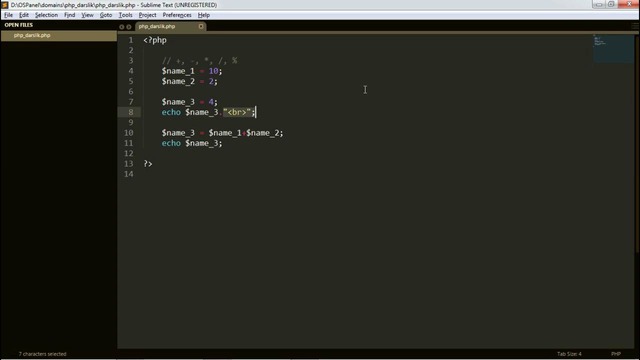The height and width of the screenshot is (360, 640).
Task: Click line number 8 in gutter
Action: (x=131, y=112)
